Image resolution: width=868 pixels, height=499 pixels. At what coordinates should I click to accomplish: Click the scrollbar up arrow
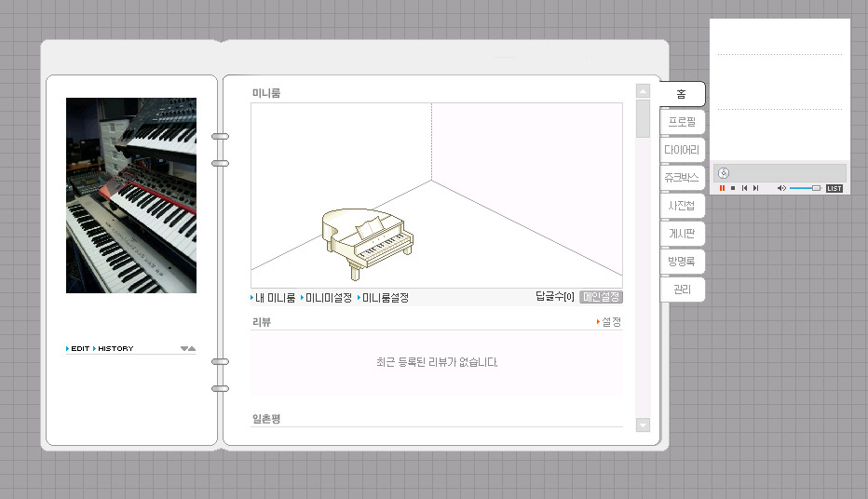click(x=643, y=90)
